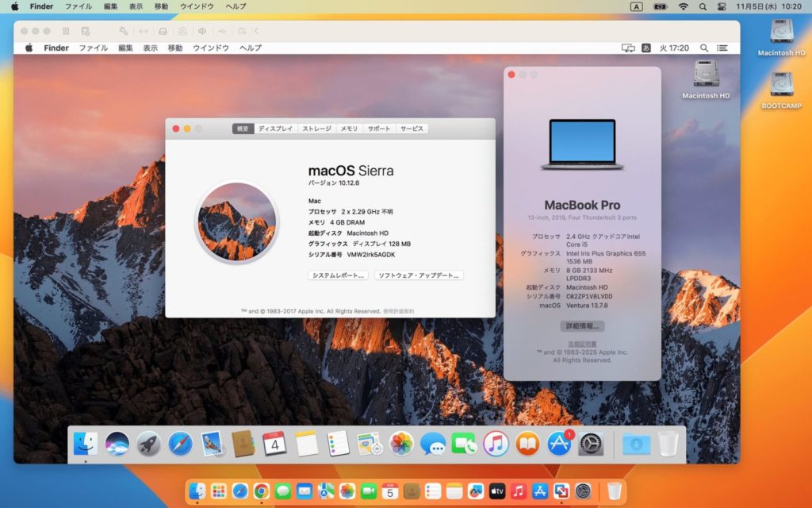Screen dimensions: 812x508
Task: Open iTunes in the Sierra dock
Action: point(496,444)
